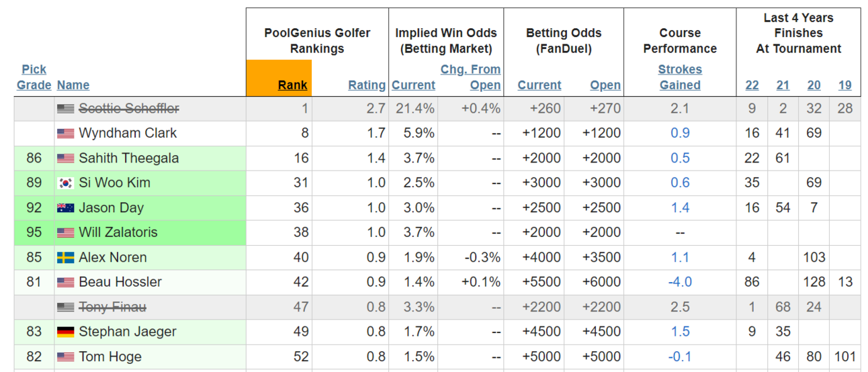Image resolution: width=868 pixels, height=372 pixels.
Task: Click the US flag beside Beau Hossler
Action: [x=65, y=282]
